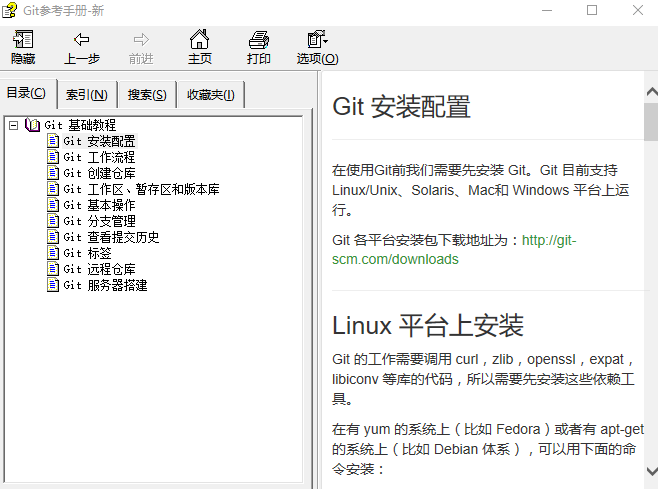Open the Git 服务器搭建 topic

point(105,285)
